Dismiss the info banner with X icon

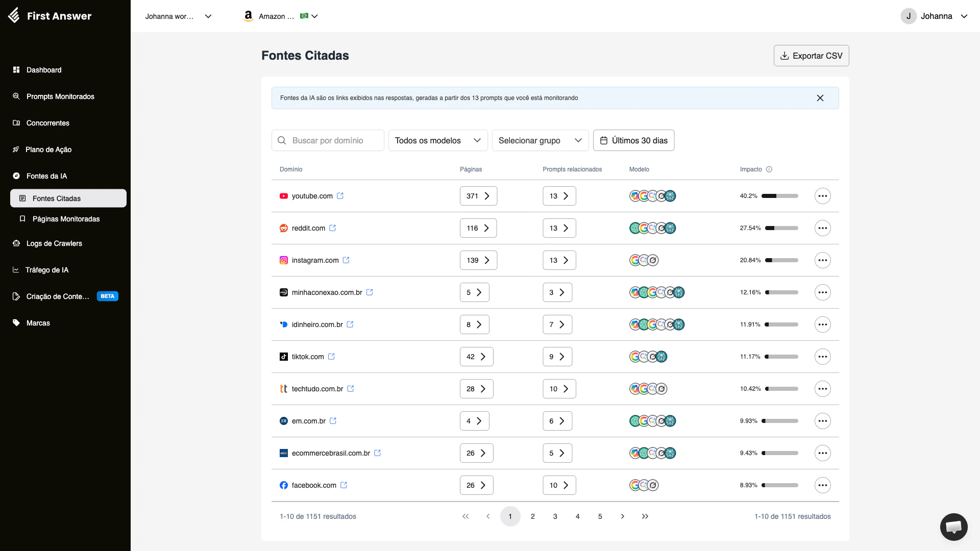point(820,98)
